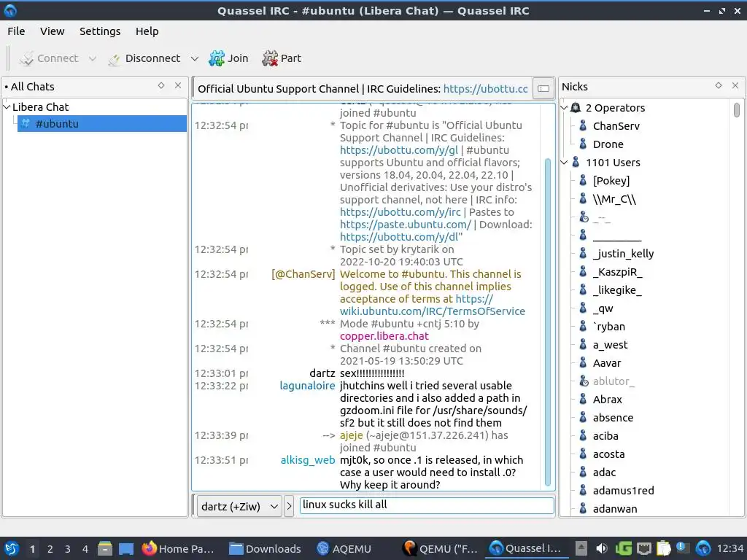
Task: Click the lagunaloire nick in chat
Action: click(x=307, y=386)
